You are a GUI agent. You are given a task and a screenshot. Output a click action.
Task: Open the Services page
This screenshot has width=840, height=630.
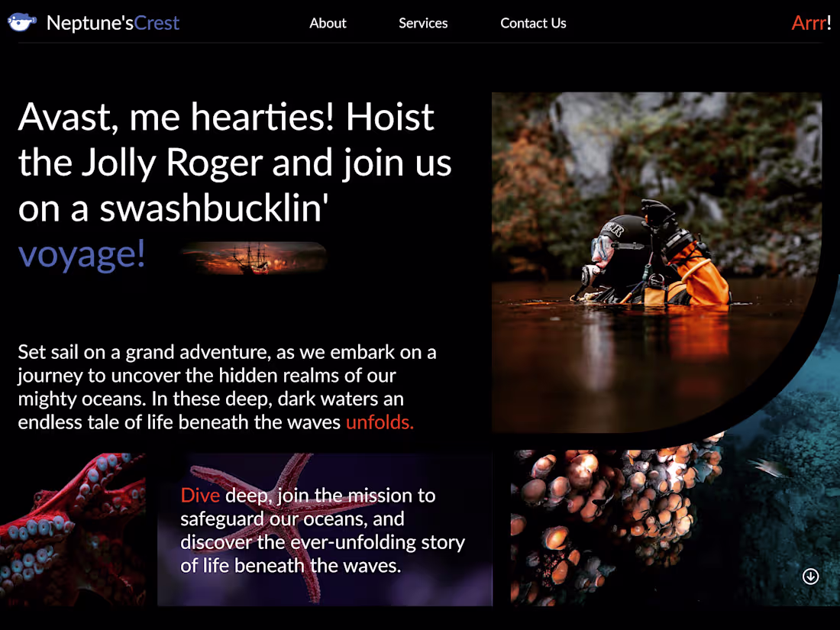(423, 23)
